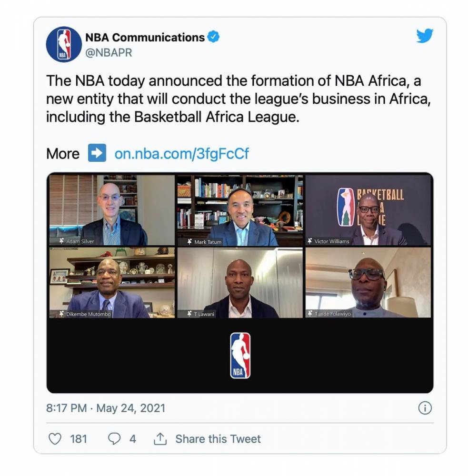This screenshot has height=476, width=468.
Task: Click Tunde Folawiyo's video tile
Action: 368,283
